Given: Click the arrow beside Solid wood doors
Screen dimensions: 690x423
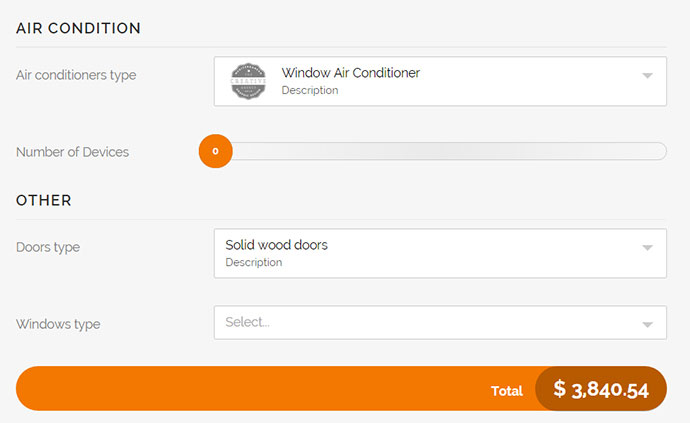Looking at the screenshot, I should [647, 248].
